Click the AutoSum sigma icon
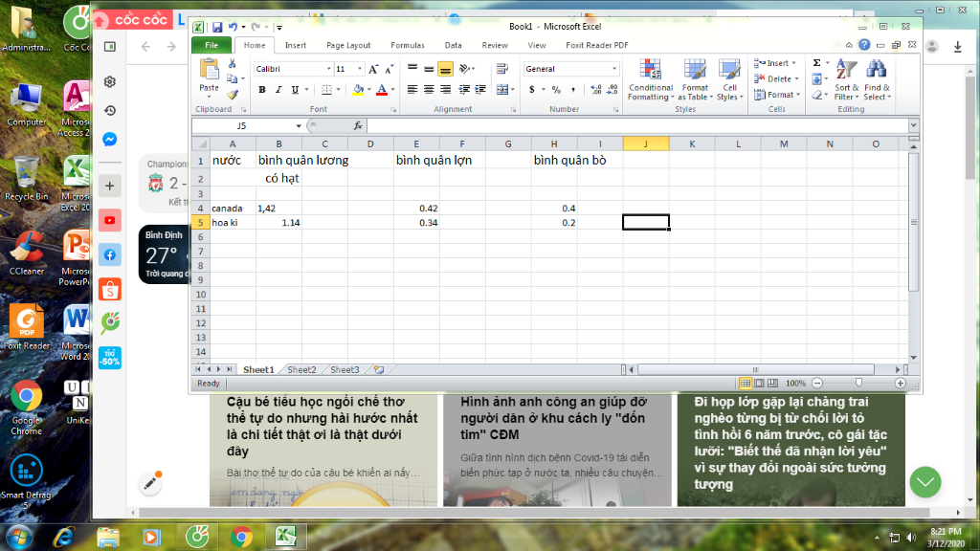980x551 pixels. coord(817,63)
